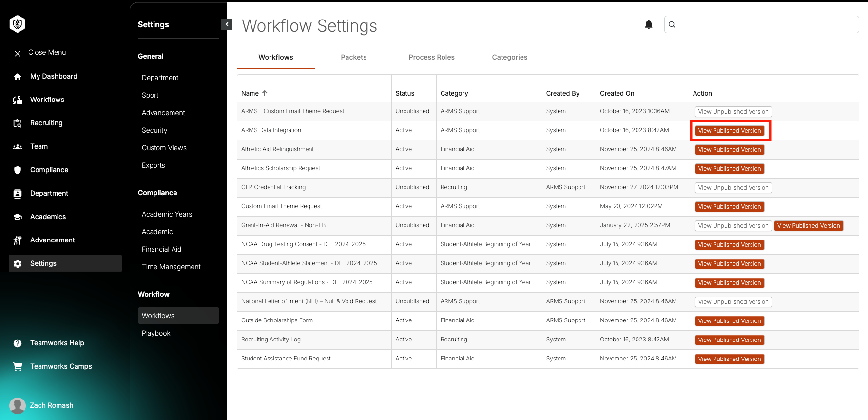Image resolution: width=868 pixels, height=420 pixels.
Task: Open Financial Aid compliance settings
Action: pyautogui.click(x=161, y=249)
